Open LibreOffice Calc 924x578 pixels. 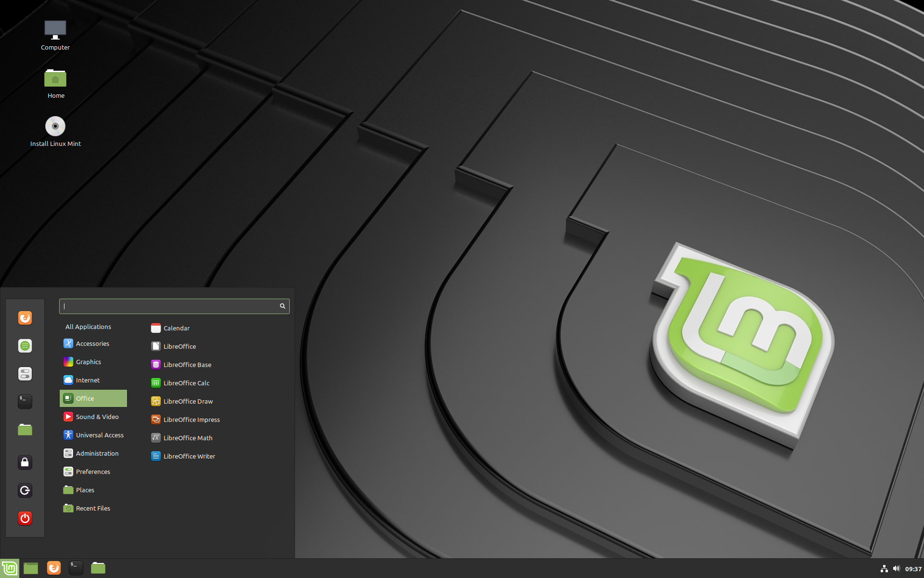click(x=186, y=382)
